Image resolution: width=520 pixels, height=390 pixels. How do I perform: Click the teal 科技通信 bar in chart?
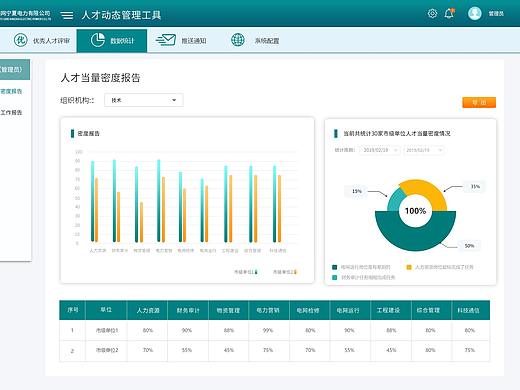[275, 204]
